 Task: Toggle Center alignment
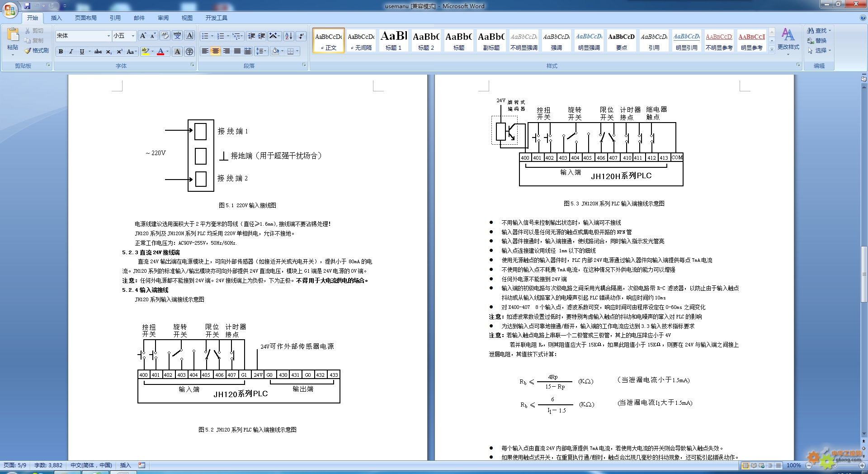tap(216, 51)
